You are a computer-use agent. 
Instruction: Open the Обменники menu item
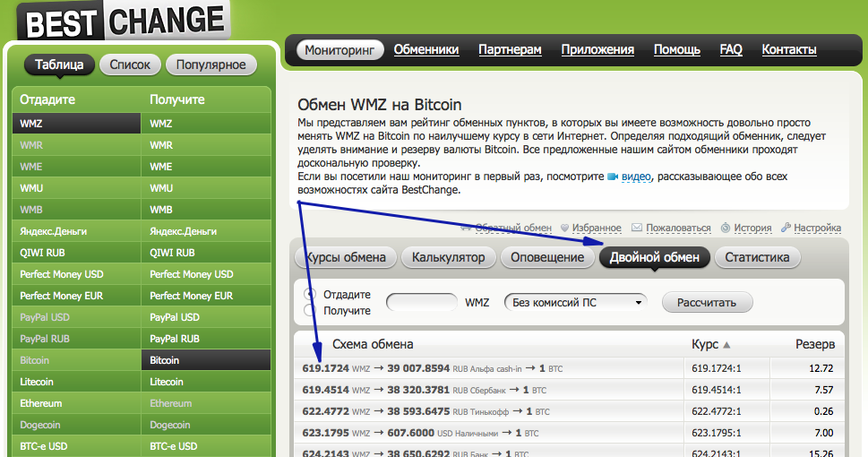(x=426, y=50)
